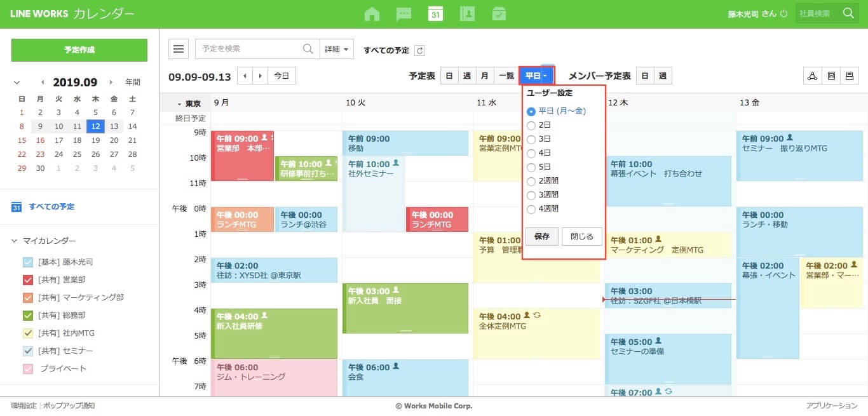Select the 2週間 radio option
This screenshot has height=416, width=868.
531,181
